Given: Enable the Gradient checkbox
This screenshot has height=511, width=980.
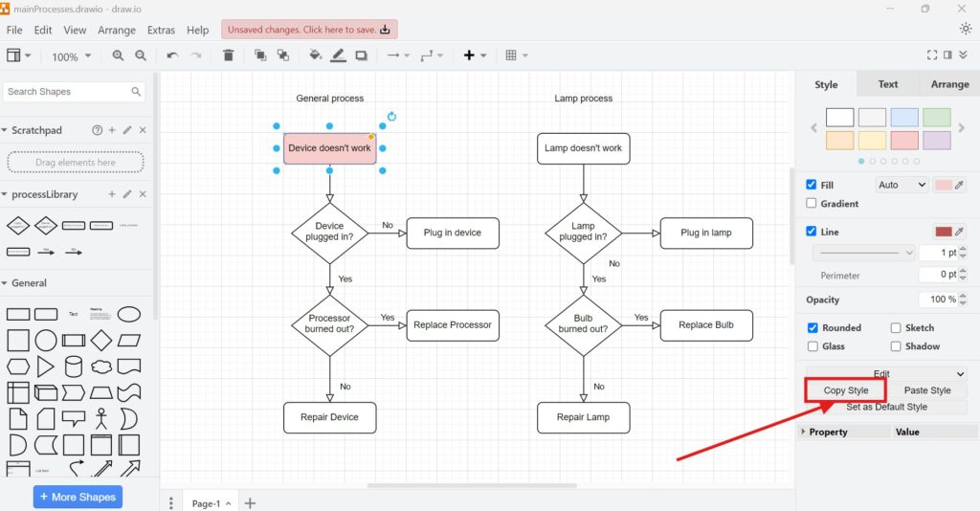Looking at the screenshot, I should [812, 204].
